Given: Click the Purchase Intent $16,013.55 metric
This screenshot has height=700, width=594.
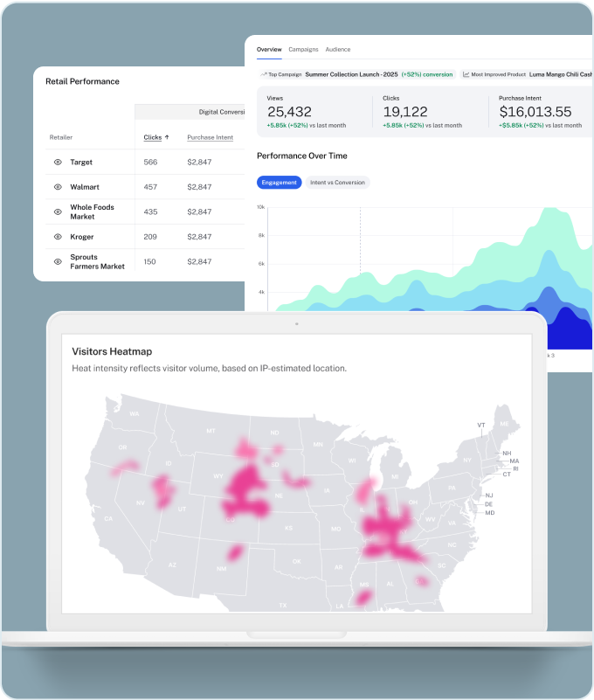Looking at the screenshot, I should click(535, 112).
